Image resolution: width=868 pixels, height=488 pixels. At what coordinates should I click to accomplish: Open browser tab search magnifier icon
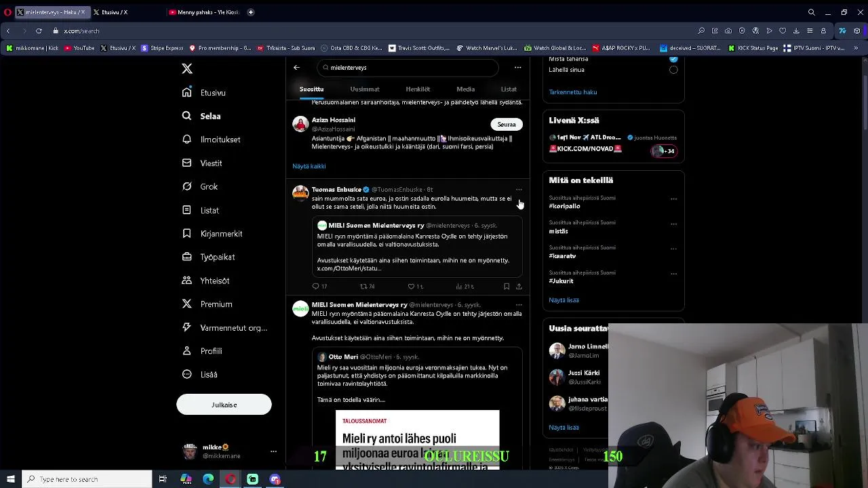pos(811,12)
